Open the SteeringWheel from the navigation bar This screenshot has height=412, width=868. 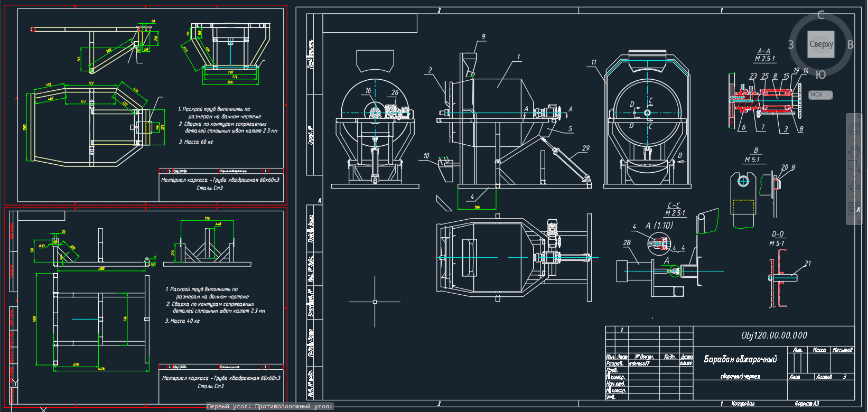coord(854,129)
